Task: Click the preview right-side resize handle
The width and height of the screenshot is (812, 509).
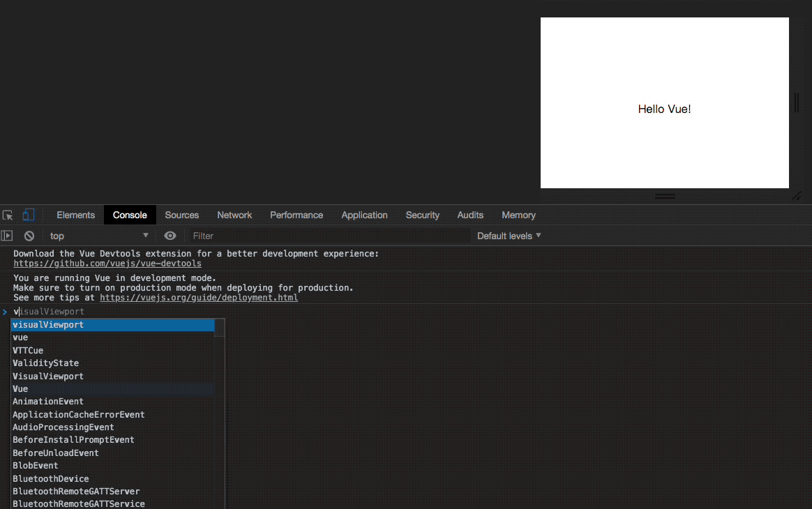Action: [797, 102]
